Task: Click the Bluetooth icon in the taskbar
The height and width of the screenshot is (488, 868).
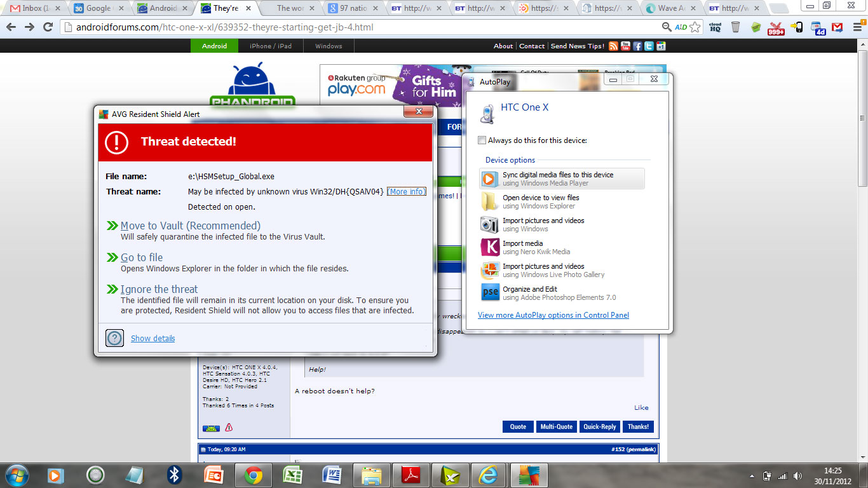Action: pos(174,475)
